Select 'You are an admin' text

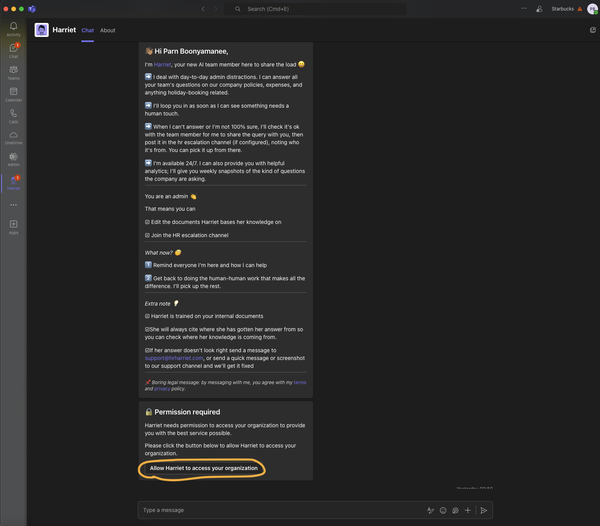(x=166, y=196)
